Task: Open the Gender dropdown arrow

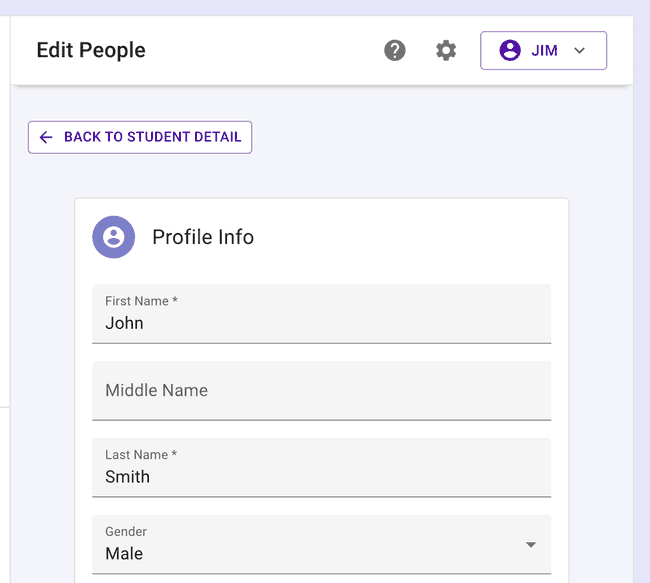Action: click(x=531, y=544)
